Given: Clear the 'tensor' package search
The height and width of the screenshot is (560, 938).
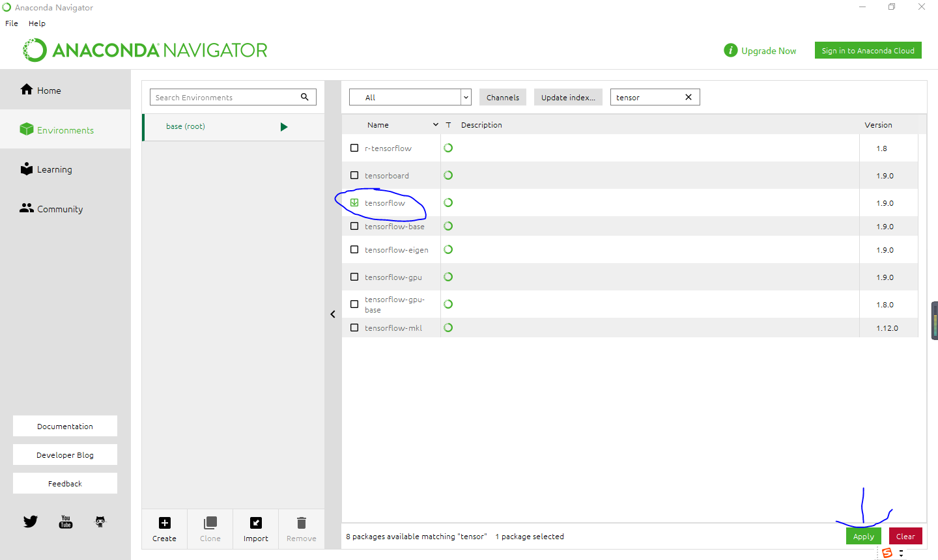Looking at the screenshot, I should [x=689, y=97].
